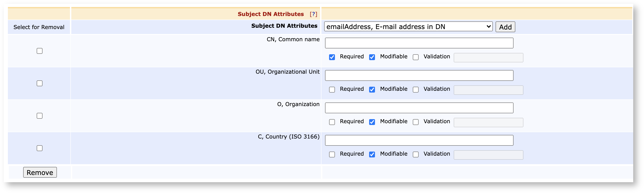Click the CN, Common name text field
The height and width of the screenshot is (193, 644).
(419, 43)
